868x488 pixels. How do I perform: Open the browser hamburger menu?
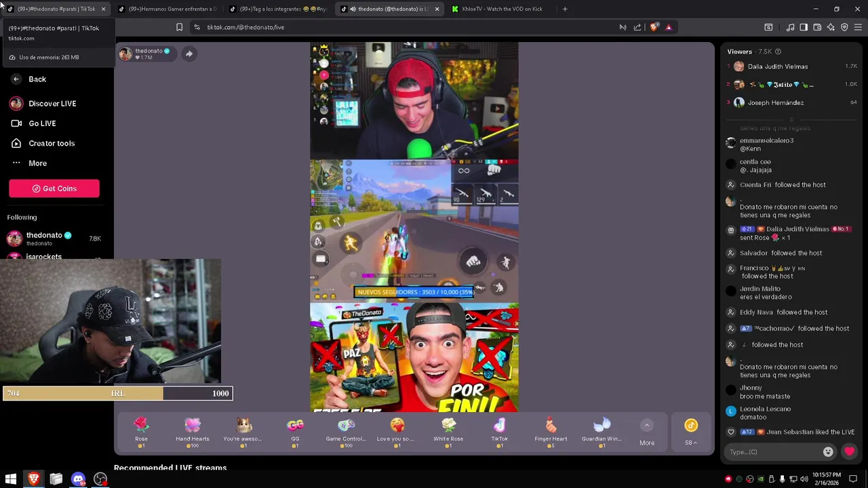(859, 27)
